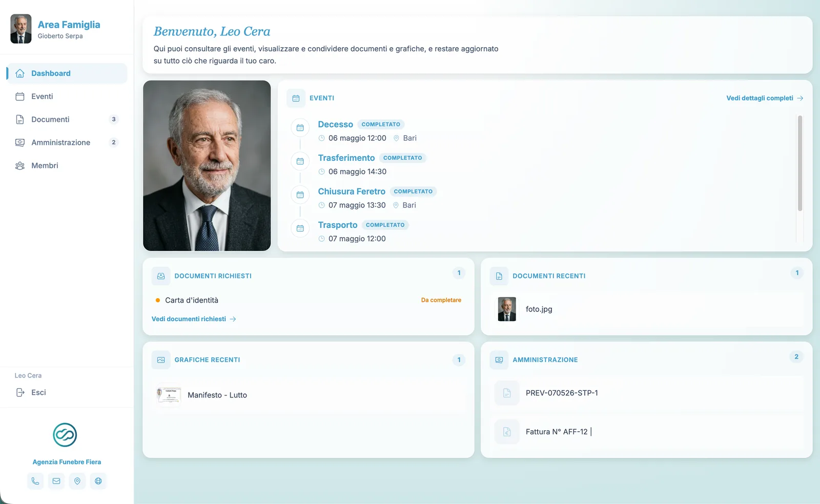Click COMPLETATO badge next to Decesso
This screenshot has height=504, width=820.
coord(381,124)
